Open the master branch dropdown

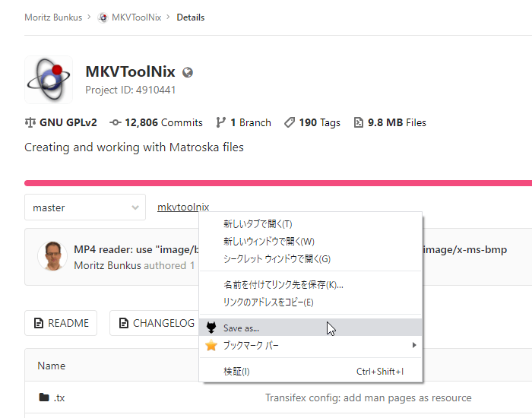click(x=85, y=207)
